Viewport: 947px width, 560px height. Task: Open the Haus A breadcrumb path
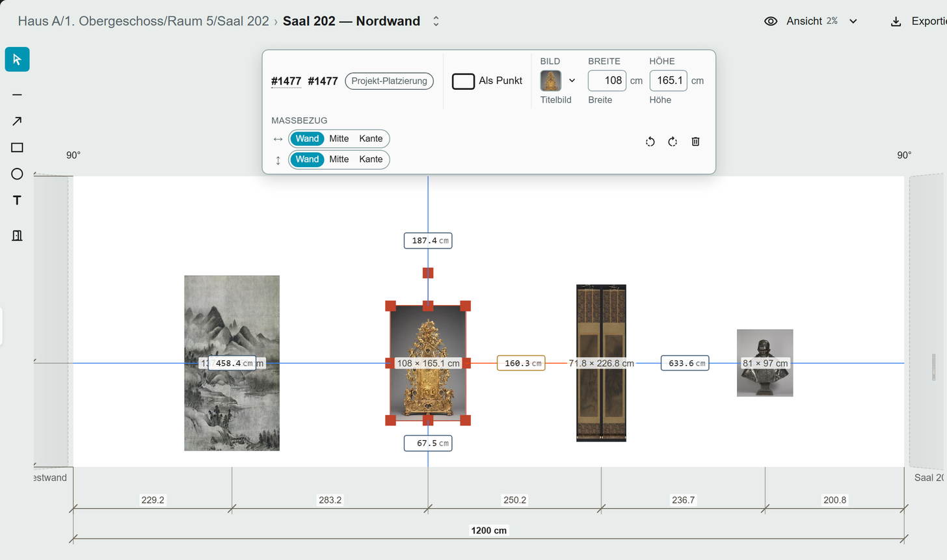pos(143,21)
